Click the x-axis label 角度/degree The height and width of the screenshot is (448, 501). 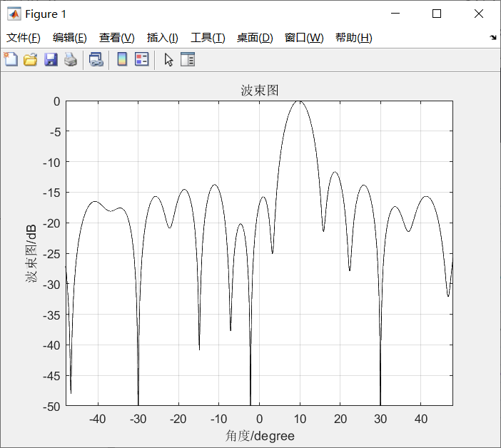[260, 436]
